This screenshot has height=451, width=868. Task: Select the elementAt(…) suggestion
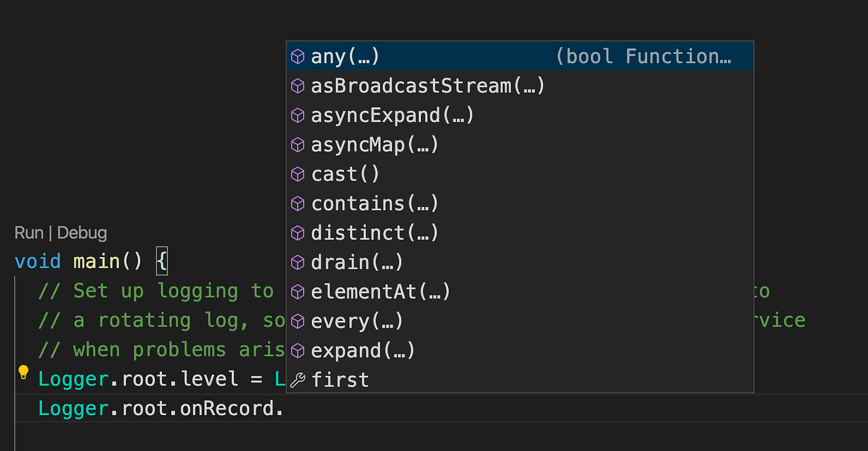tap(381, 292)
